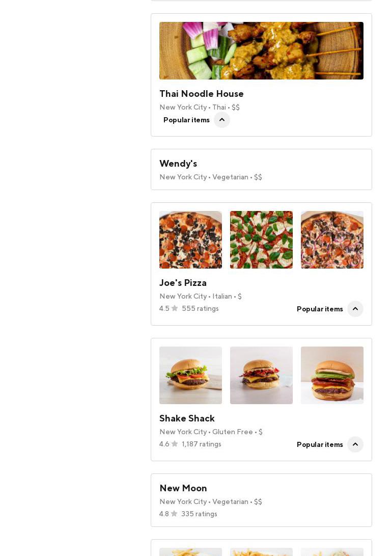View Joe's Pizza red onion pizza photo
Image resolution: width=392 pixels, height=556 pixels.
click(x=332, y=240)
